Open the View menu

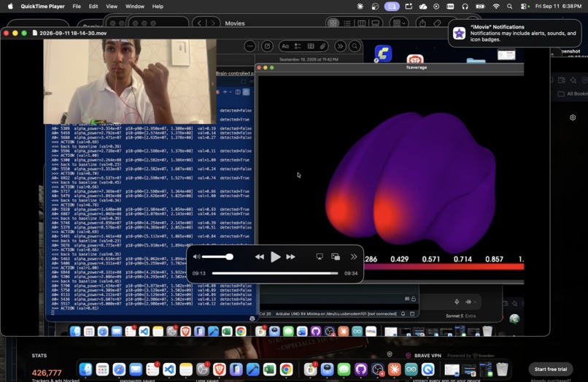tap(112, 7)
